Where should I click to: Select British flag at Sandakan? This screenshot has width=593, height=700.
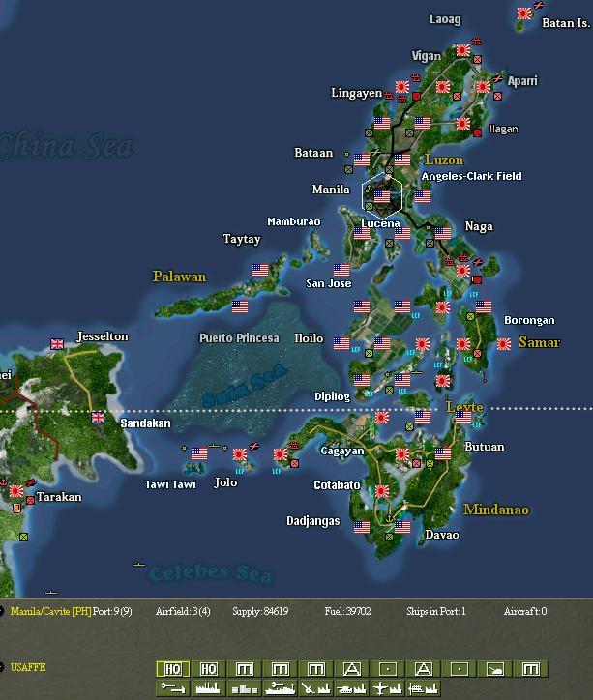point(98,418)
